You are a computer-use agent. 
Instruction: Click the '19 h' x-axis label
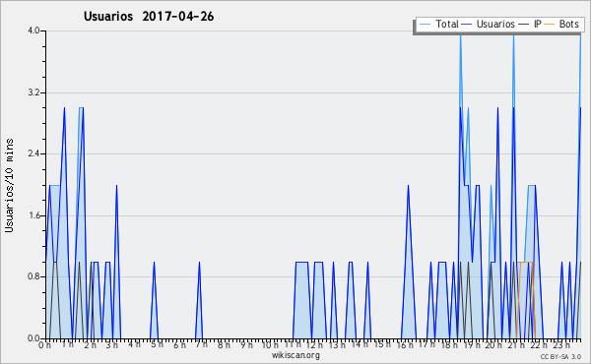point(472,344)
